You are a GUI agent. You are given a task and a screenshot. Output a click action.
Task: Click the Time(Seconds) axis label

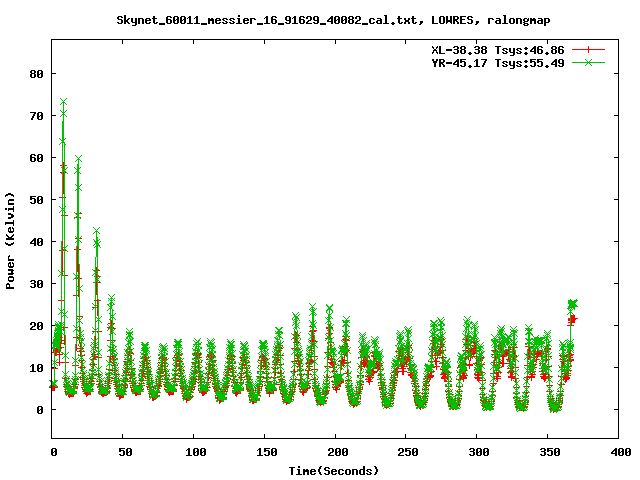(334, 471)
